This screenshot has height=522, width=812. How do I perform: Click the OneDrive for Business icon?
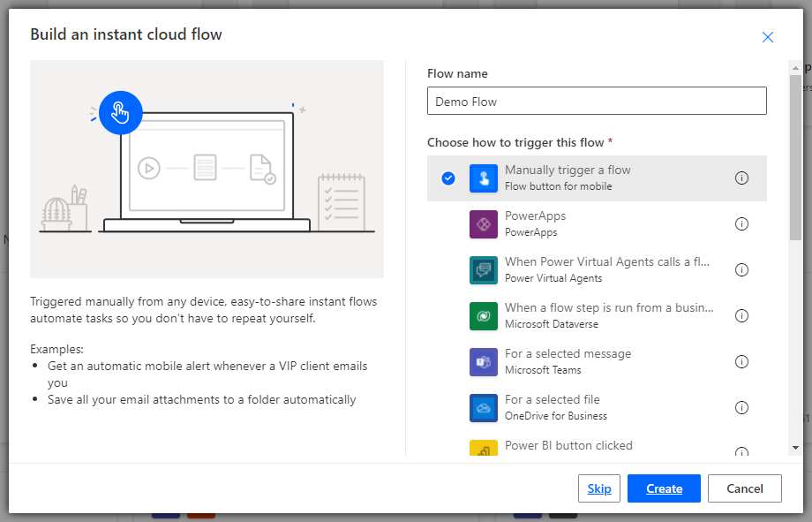(x=484, y=408)
